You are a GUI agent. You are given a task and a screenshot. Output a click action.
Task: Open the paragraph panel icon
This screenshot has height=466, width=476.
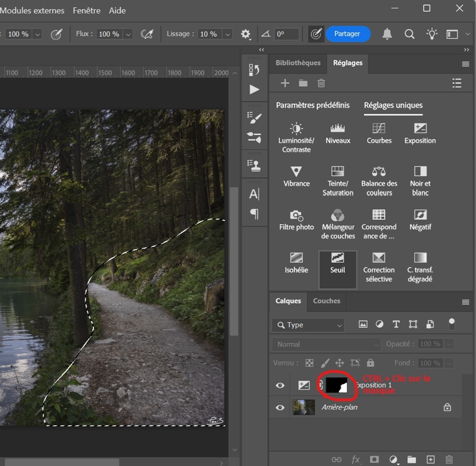click(x=254, y=214)
